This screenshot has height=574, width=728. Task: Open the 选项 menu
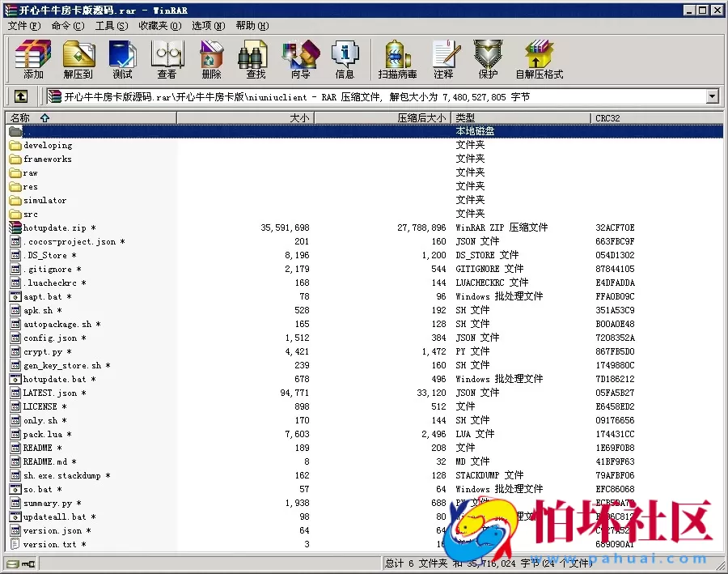tap(207, 25)
